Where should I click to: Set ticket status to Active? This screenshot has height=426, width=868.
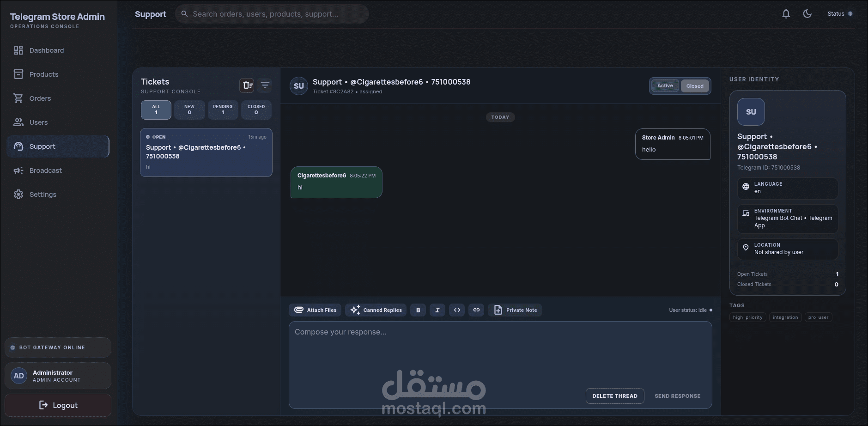(x=665, y=85)
